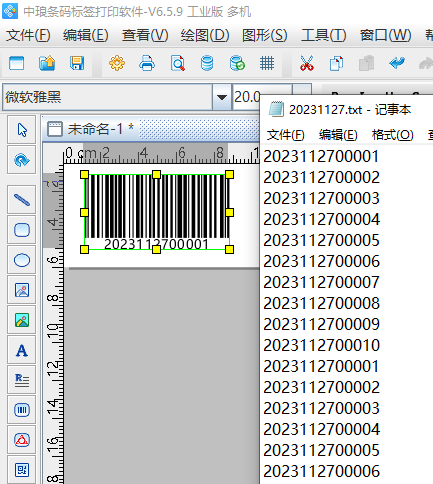This screenshot has height=484, width=433.
Task: Click the line 2023112700010 in Notepad
Action: (321, 345)
